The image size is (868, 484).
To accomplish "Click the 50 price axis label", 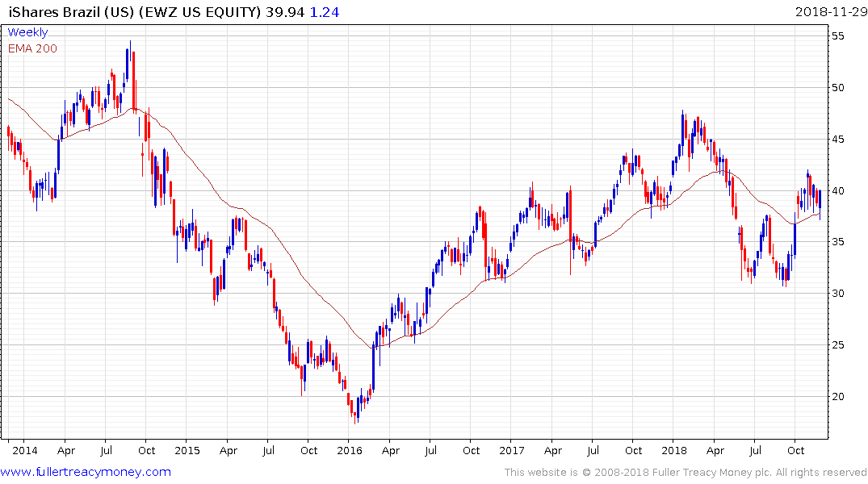I will [837, 88].
